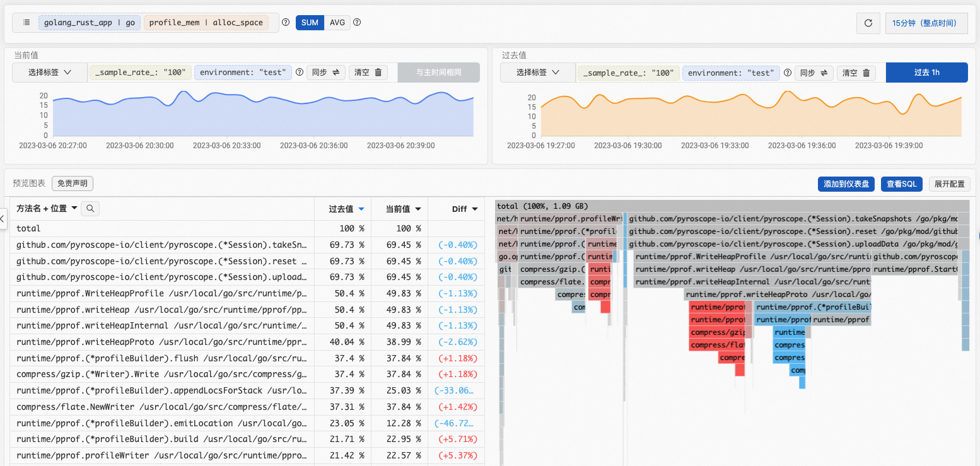980x466 pixels.
Task: Select AVG aggregation
Action: pos(337,23)
